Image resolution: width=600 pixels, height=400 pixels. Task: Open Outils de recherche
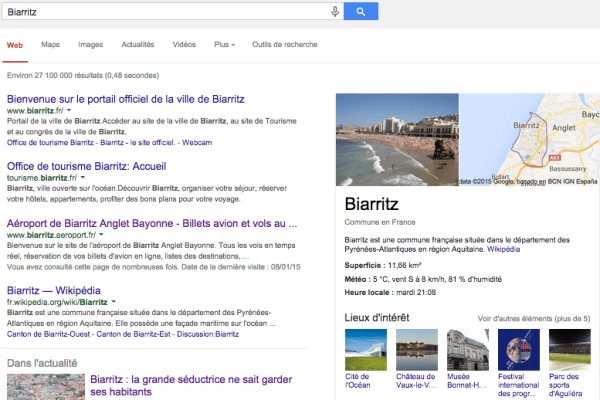click(285, 44)
